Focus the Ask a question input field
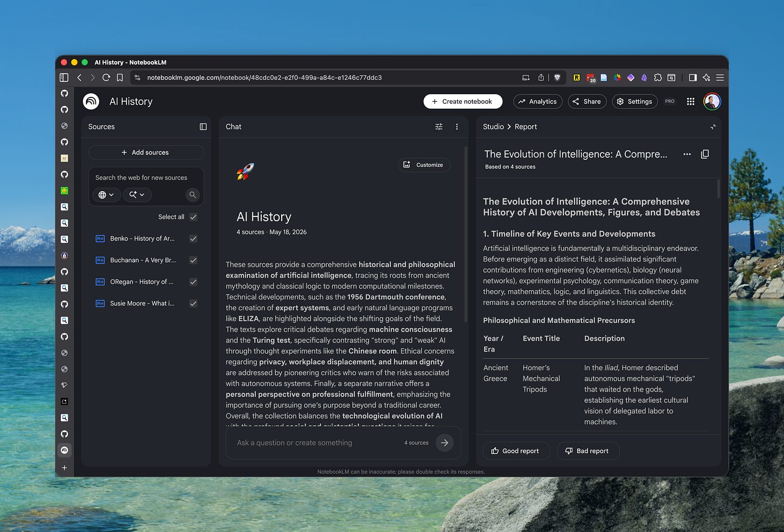The width and height of the screenshot is (784, 532). (318, 443)
